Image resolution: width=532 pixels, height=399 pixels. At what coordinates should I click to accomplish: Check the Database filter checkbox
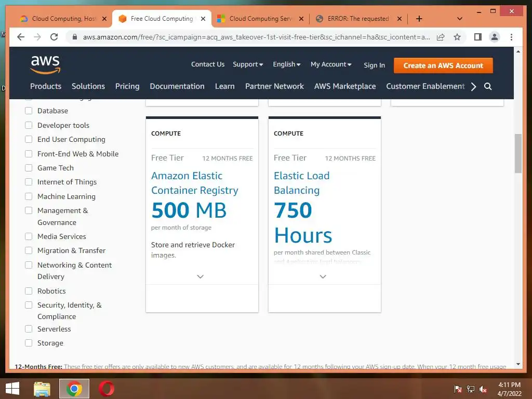(x=29, y=111)
